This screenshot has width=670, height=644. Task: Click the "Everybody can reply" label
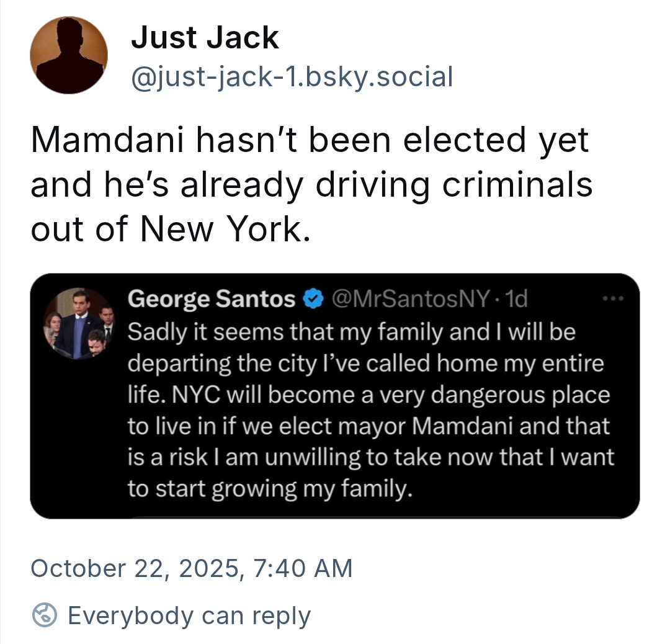[189, 615]
